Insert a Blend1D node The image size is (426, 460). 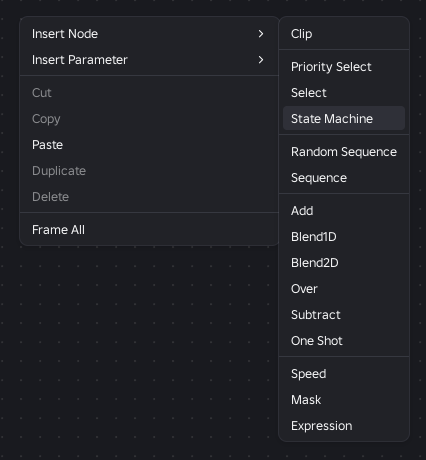click(x=344, y=237)
